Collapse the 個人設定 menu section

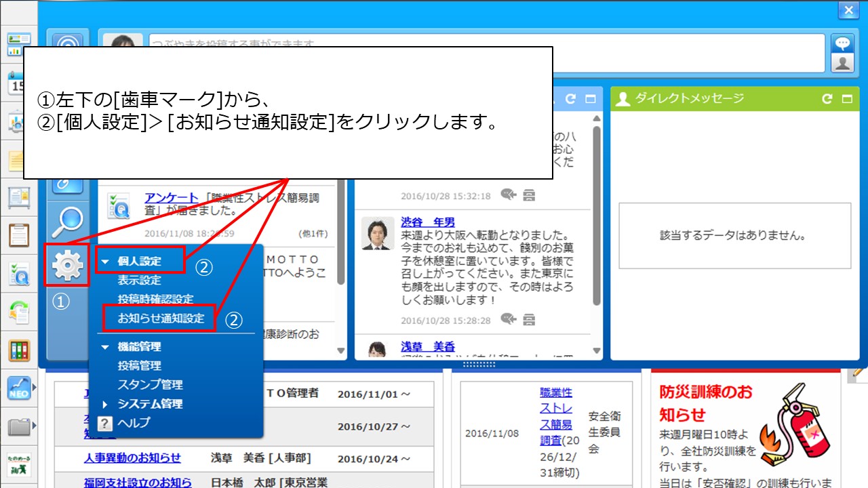click(x=105, y=261)
